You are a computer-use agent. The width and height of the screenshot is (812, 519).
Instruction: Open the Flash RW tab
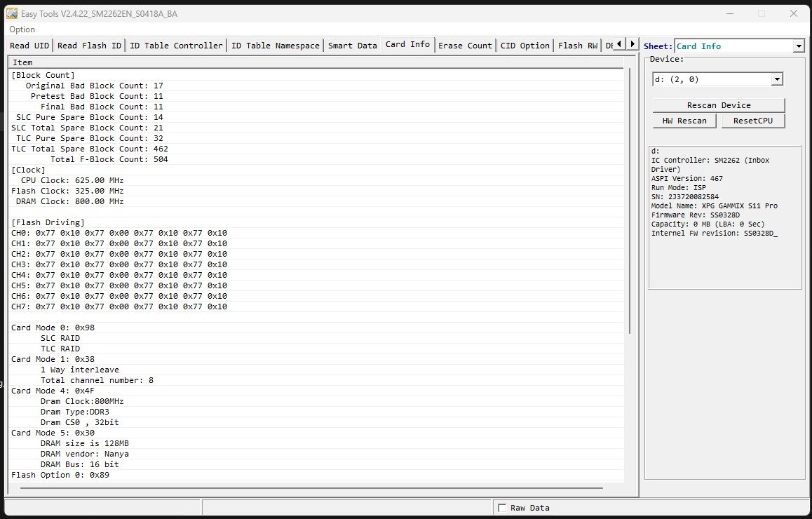[x=577, y=45]
